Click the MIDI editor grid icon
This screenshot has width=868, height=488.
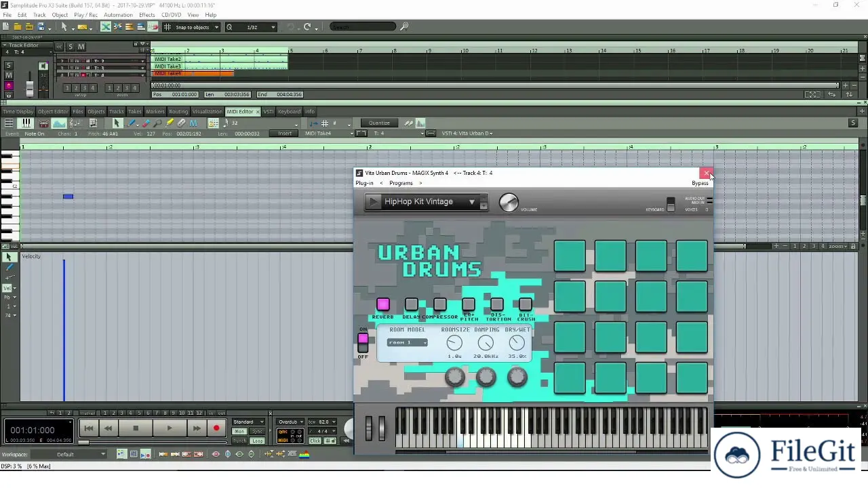(x=325, y=123)
